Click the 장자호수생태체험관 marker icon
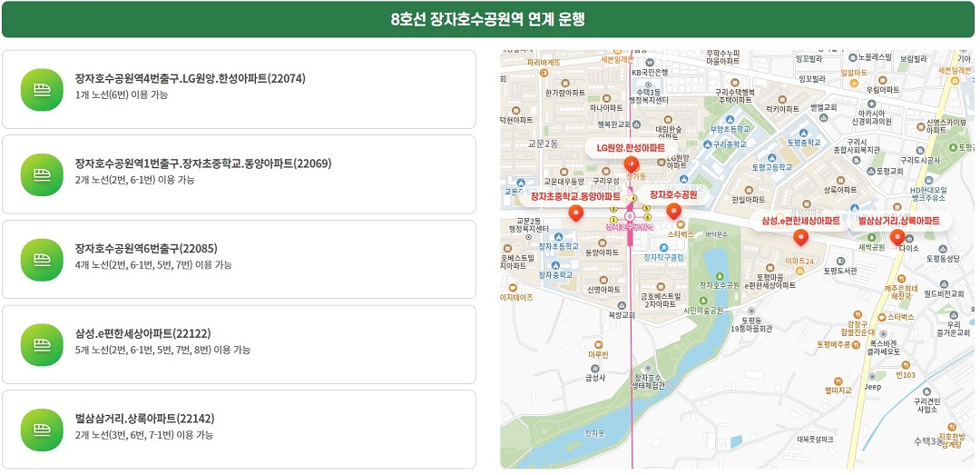 tap(648, 367)
